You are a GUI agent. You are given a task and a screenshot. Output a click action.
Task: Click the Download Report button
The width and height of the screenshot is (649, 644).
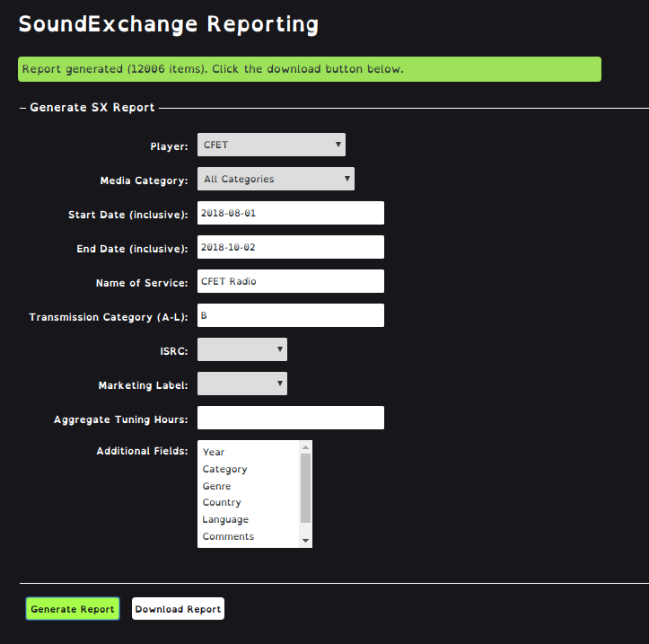[x=178, y=609]
